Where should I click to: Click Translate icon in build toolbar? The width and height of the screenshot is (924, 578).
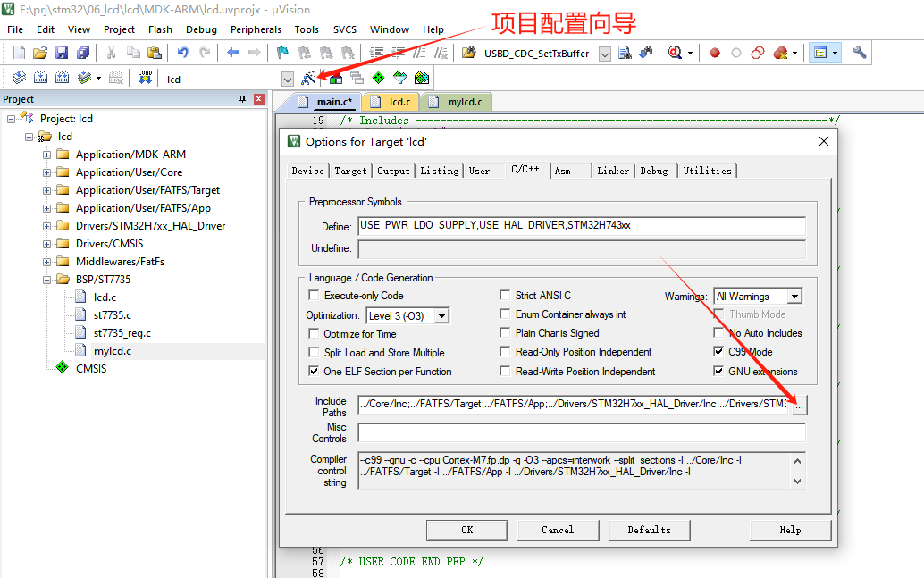coord(19,78)
